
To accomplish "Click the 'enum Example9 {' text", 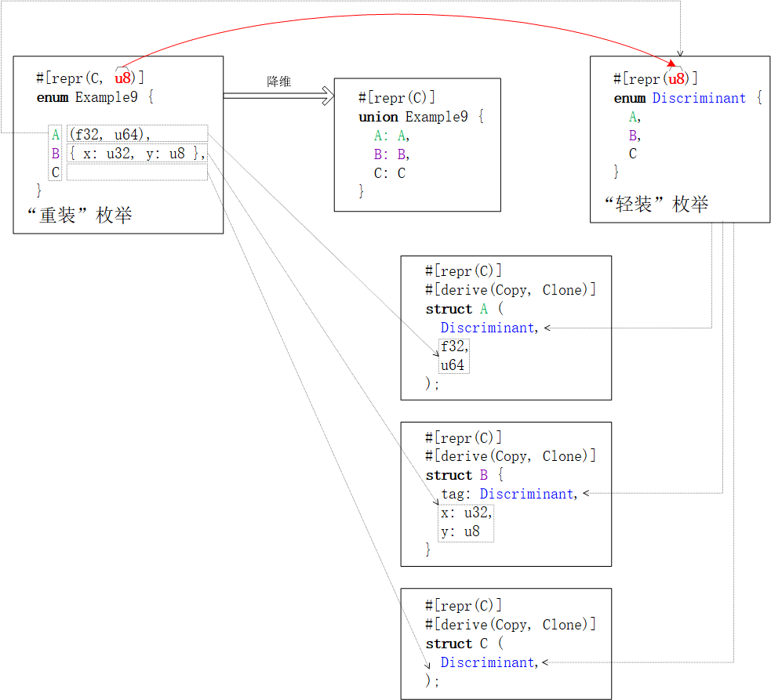I will pos(95,97).
